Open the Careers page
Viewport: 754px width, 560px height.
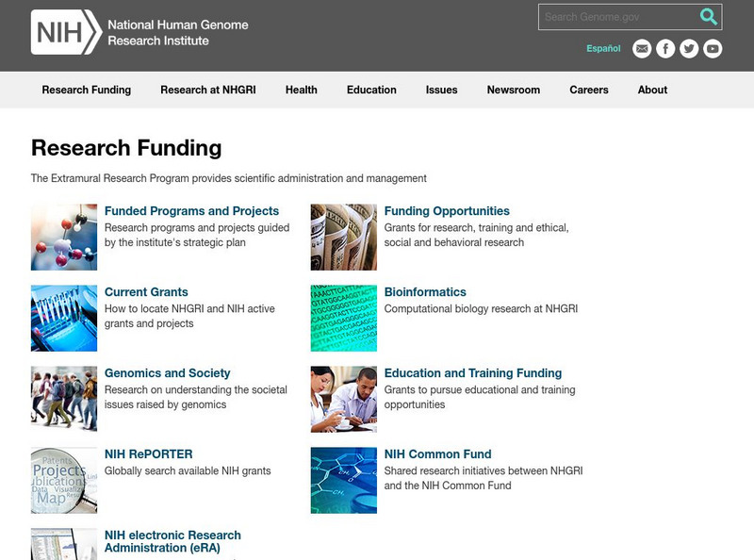[x=588, y=90]
